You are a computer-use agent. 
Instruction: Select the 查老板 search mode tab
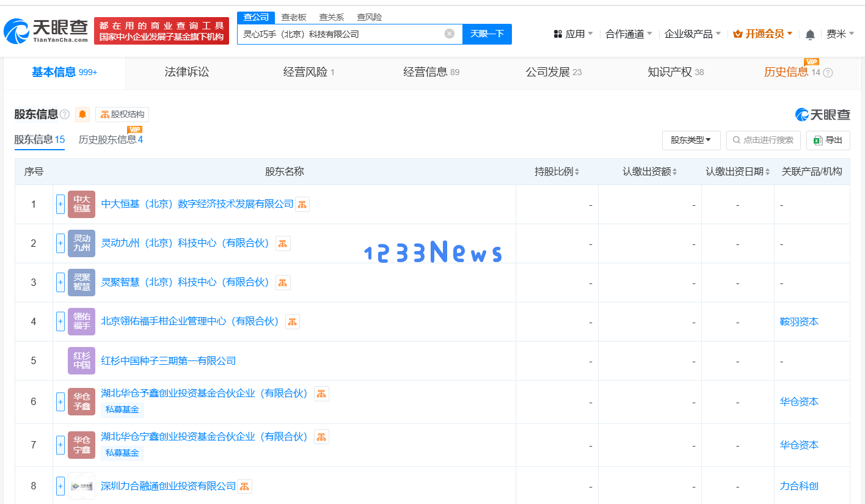[294, 17]
